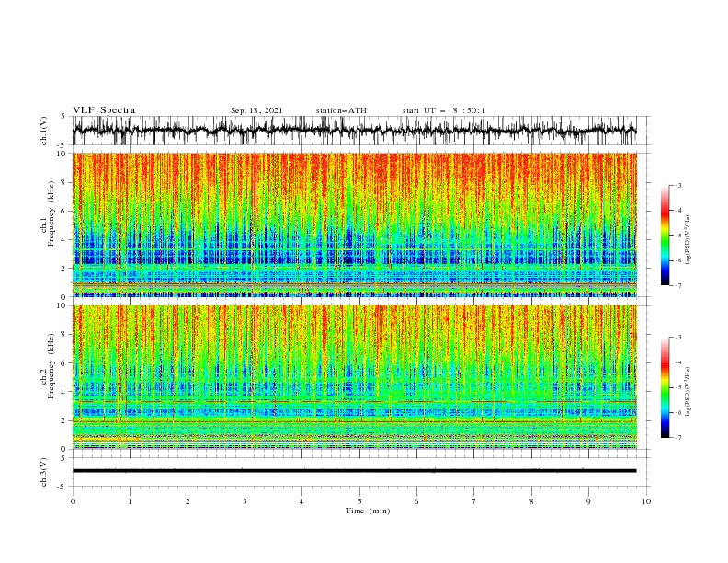Click the ch.1 waveform trace panel
The image size is (728, 563).
point(354,131)
